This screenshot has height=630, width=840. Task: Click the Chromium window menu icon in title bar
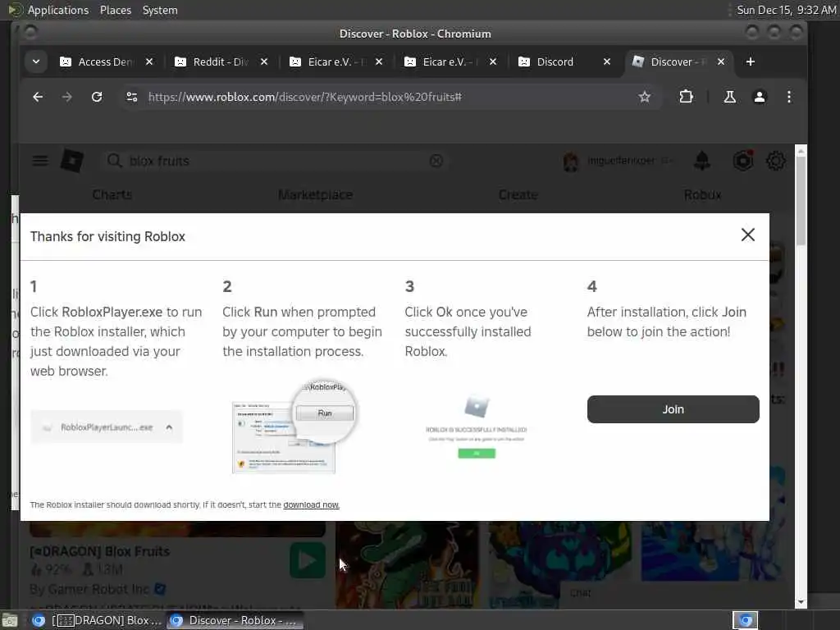[x=30, y=33]
